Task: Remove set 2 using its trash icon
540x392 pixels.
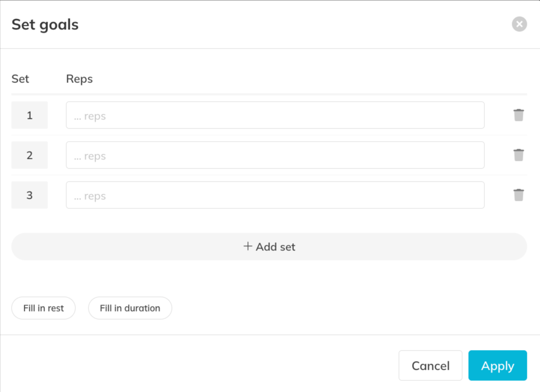Action: click(519, 155)
